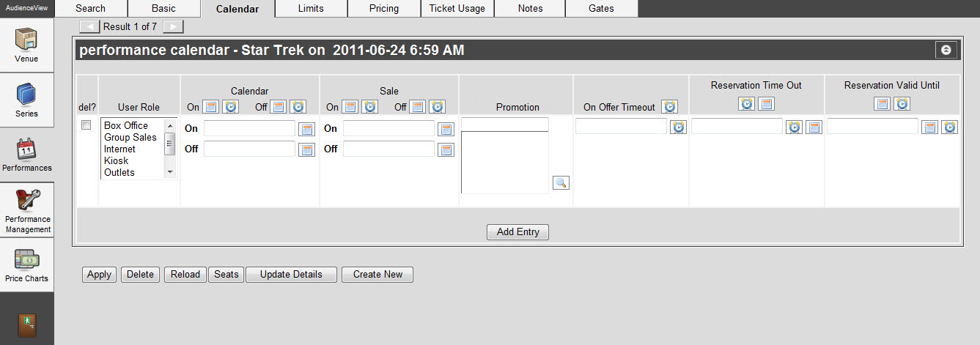Viewport: 980px width, 345px height.
Task: Go to previous result arrow
Action: pos(89,26)
